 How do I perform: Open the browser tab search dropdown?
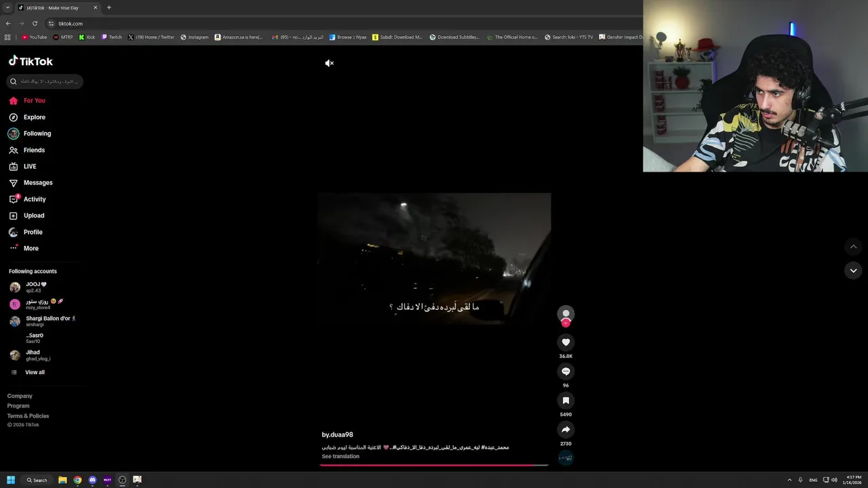click(x=7, y=7)
